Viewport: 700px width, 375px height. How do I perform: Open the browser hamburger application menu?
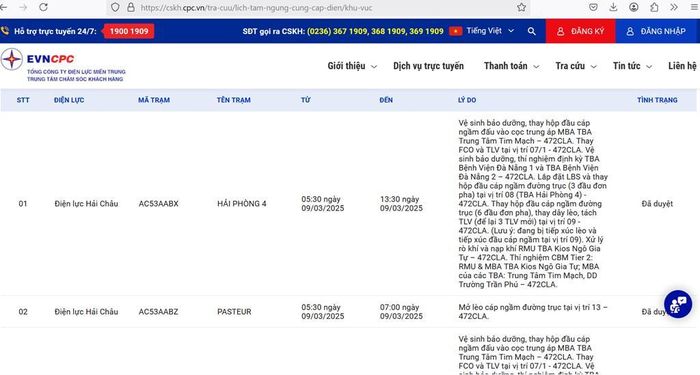[694, 7]
